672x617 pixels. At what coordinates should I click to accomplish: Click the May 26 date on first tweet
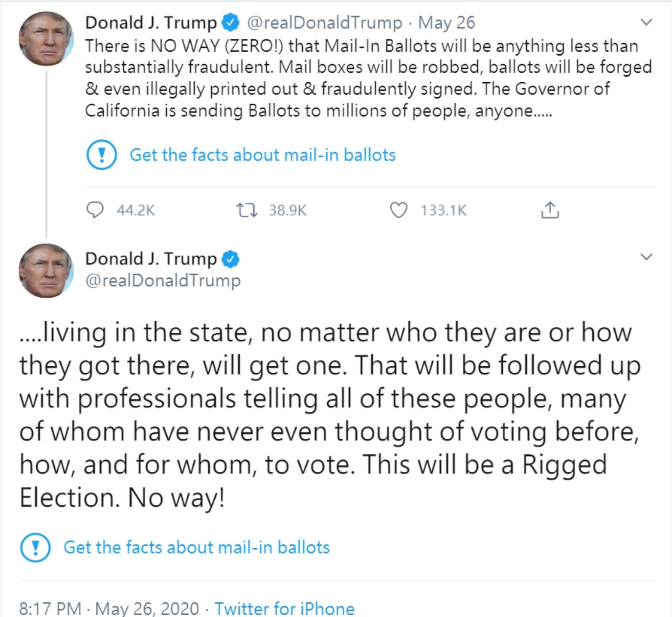[x=446, y=23]
